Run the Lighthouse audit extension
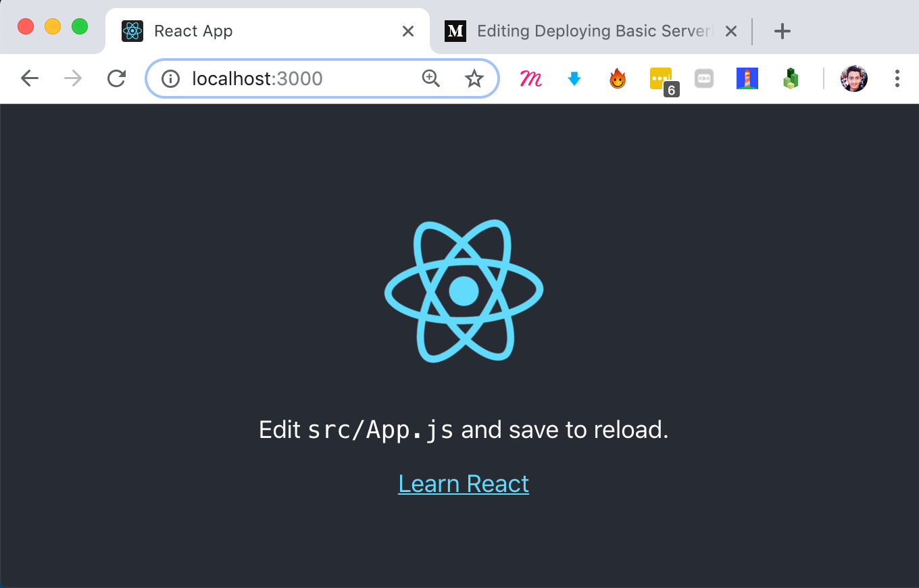Screen dimensions: 919x588 coord(747,78)
